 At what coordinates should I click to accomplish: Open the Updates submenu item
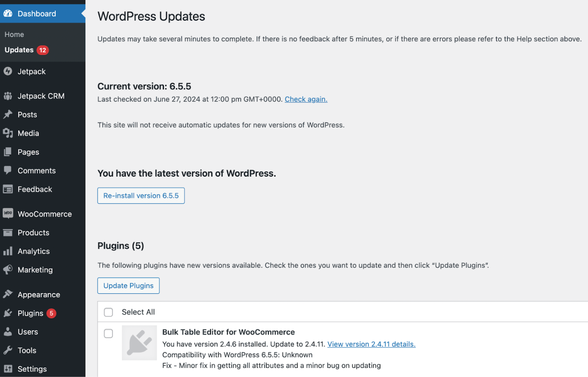[19, 50]
